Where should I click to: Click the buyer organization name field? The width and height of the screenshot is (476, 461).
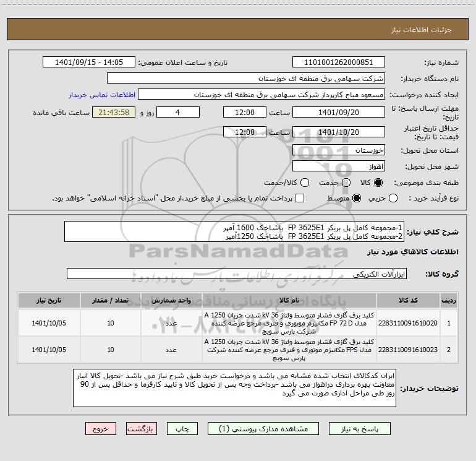pos(246,79)
